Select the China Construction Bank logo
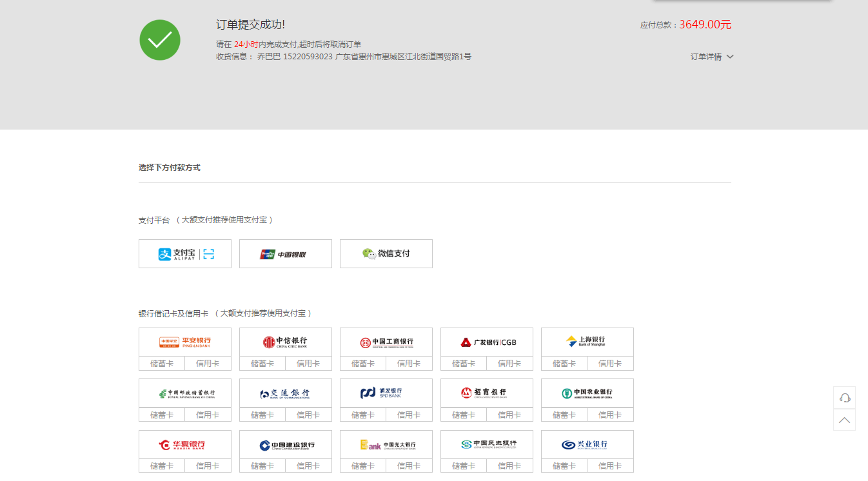This screenshot has width=868, height=481. pos(286,445)
